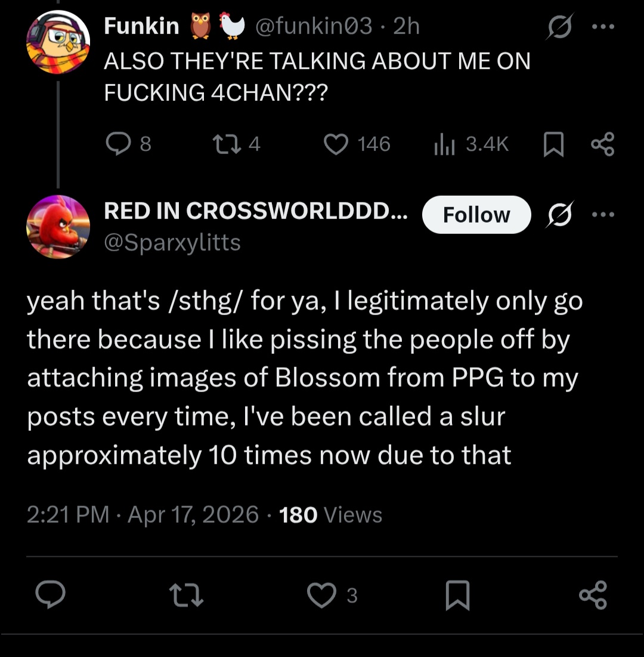
Task: Retweet Funkin's 4chan tweet
Action: (x=237, y=144)
